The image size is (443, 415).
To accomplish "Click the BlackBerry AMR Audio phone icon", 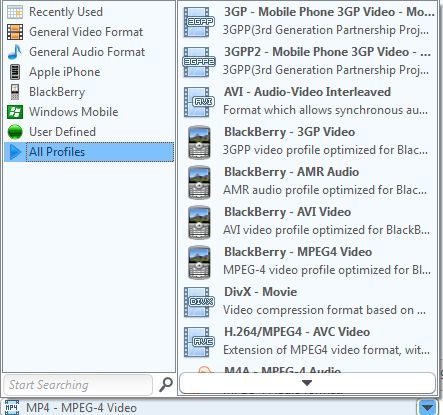I will (x=199, y=182).
